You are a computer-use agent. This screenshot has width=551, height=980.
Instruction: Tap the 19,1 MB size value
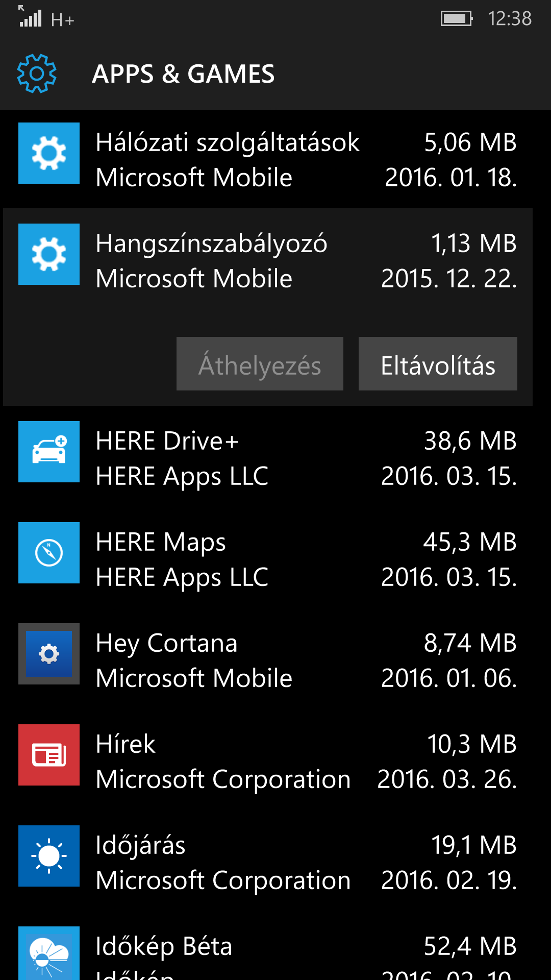pyautogui.click(x=474, y=845)
